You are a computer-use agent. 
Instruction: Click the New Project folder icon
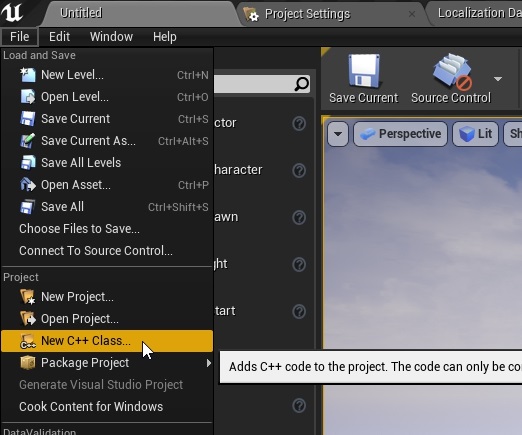pyautogui.click(x=28, y=296)
